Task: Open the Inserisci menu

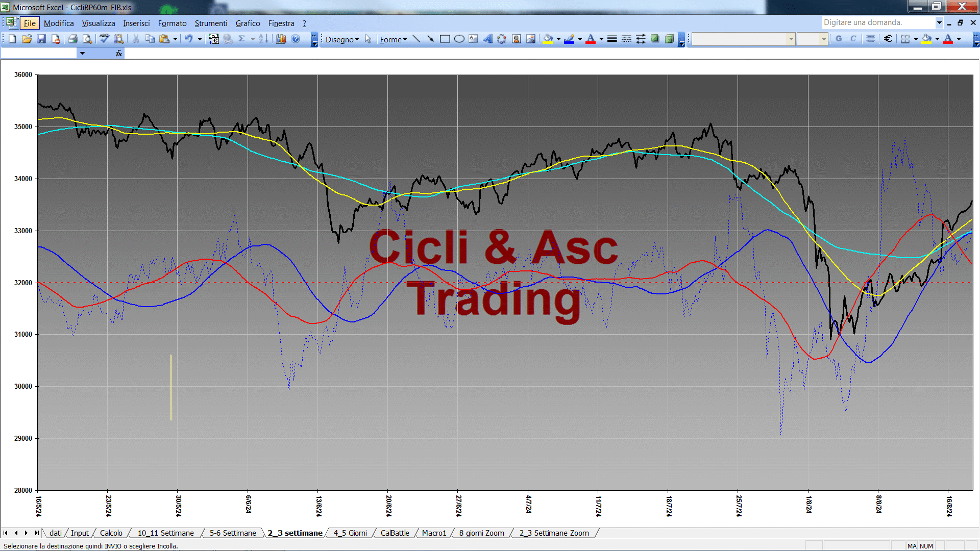Action: coord(136,23)
